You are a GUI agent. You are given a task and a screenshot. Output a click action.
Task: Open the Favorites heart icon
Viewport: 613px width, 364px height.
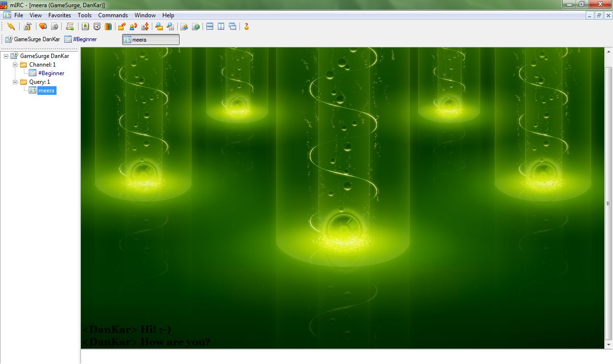(x=43, y=26)
